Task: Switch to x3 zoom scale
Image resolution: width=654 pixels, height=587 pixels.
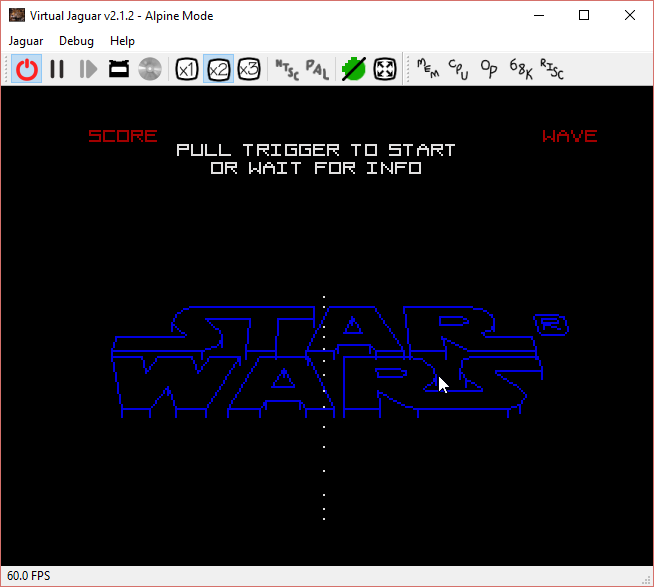Action: [x=249, y=69]
